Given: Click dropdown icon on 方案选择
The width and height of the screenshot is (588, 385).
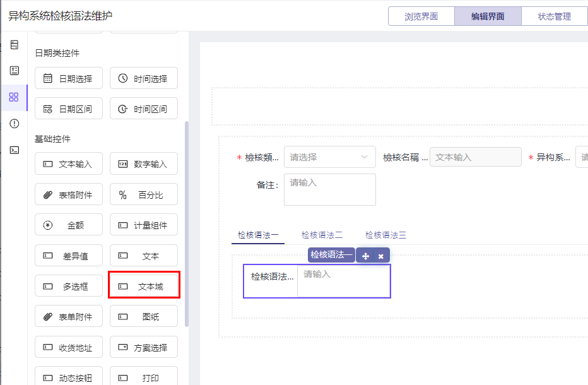Looking at the screenshot, I should pyautogui.click(x=122, y=347).
